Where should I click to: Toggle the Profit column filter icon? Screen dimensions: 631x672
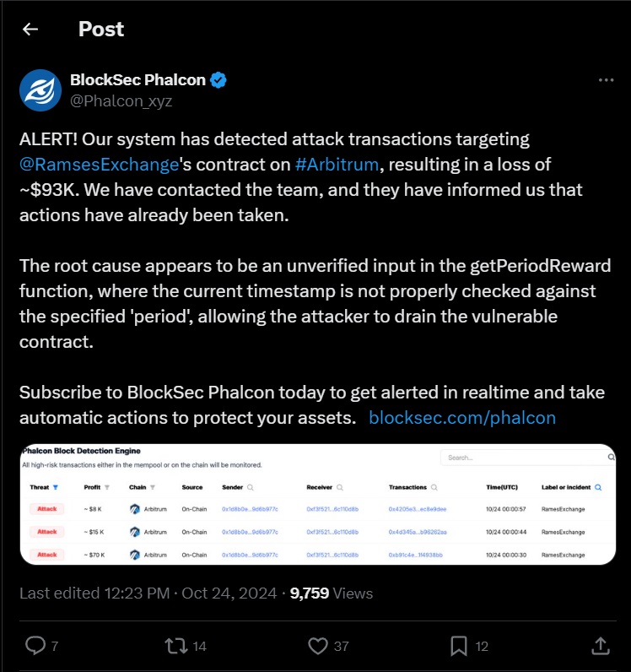click(x=107, y=487)
